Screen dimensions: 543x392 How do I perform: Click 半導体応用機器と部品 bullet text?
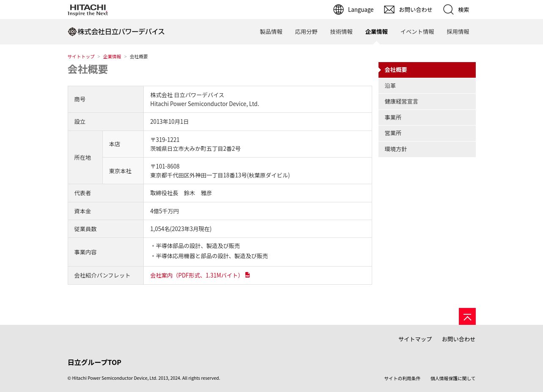(212, 256)
